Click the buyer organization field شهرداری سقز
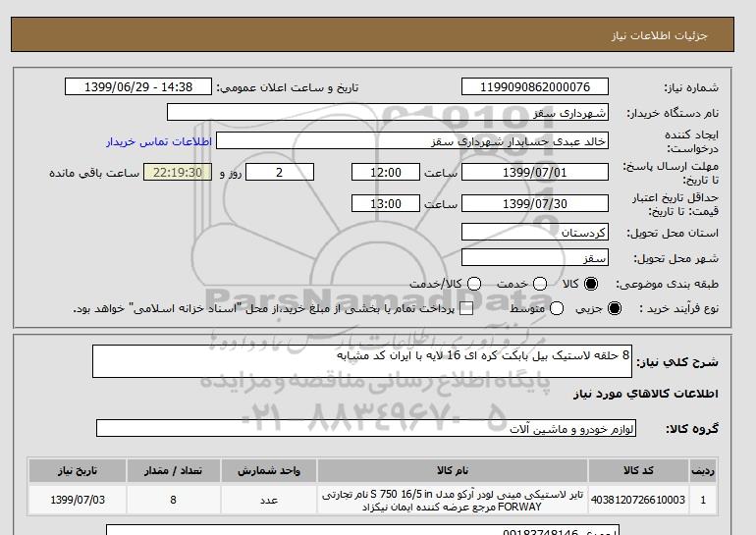The width and height of the screenshot is (756, 535). (388, 112)
